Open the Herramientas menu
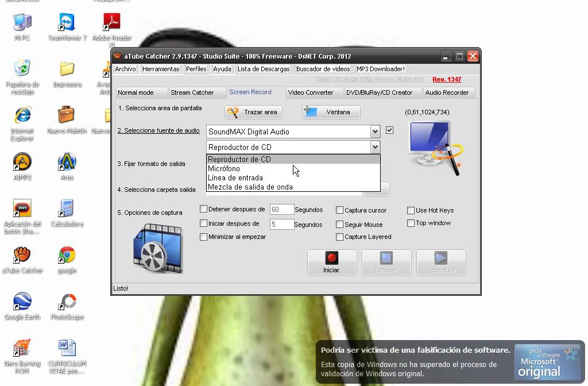 pos(161,69)
